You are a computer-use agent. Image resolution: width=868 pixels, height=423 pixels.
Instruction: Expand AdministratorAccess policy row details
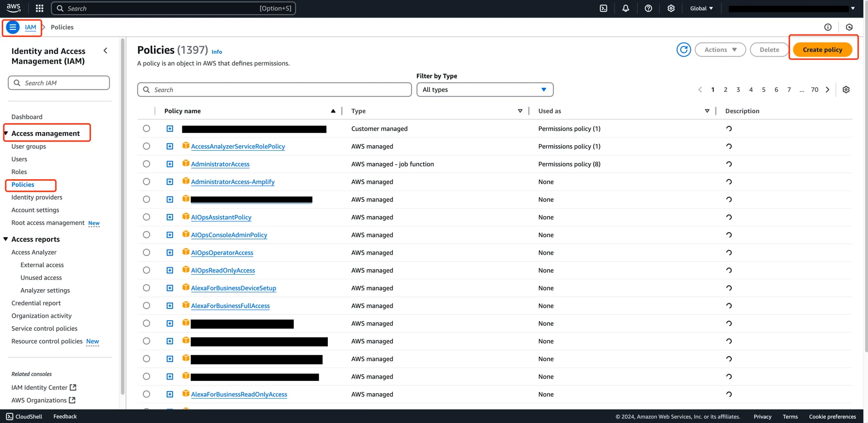(170, 164)
